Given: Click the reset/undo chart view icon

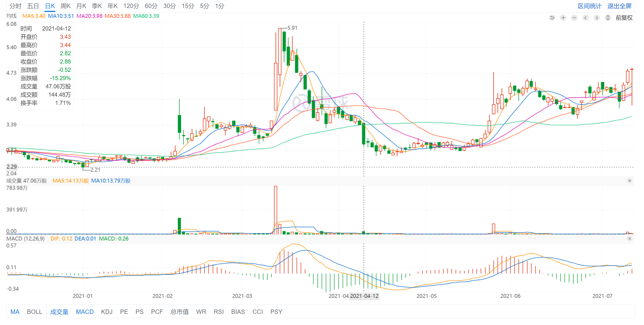Looking at the screenshot, I should (x=552, y=18).
